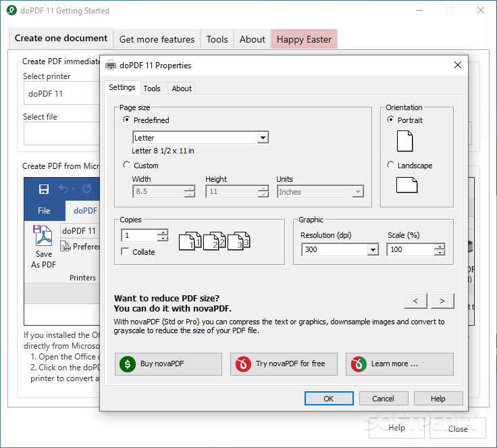
Task: Click the Select printer doPDF 11 box
Action: [x=62, y=93]
